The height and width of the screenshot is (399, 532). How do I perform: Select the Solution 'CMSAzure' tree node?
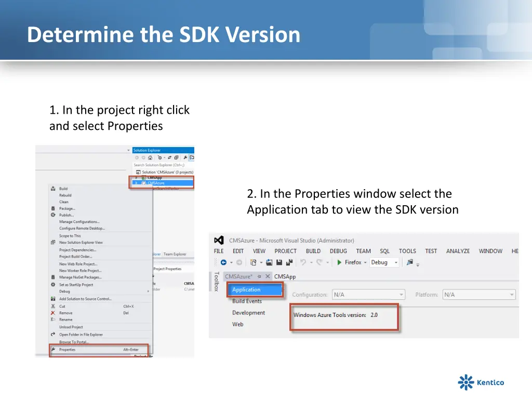[x=165, y=172]
